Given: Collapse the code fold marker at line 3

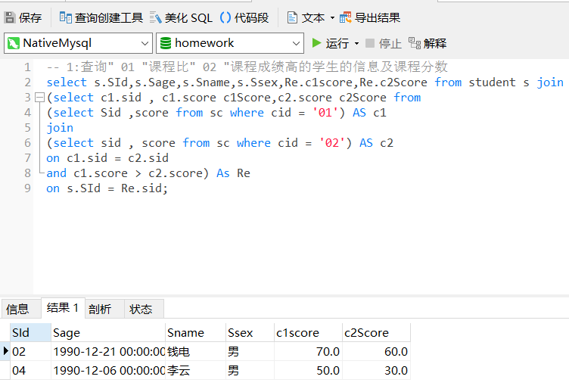Looking at the screenshot, I should [39, 98].
